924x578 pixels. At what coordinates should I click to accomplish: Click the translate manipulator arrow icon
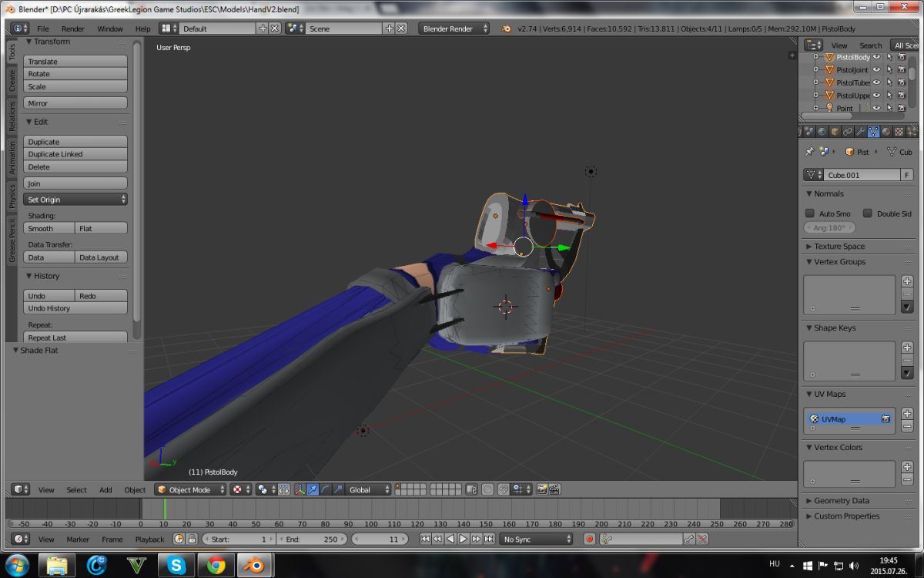click(x=312, y=489)
